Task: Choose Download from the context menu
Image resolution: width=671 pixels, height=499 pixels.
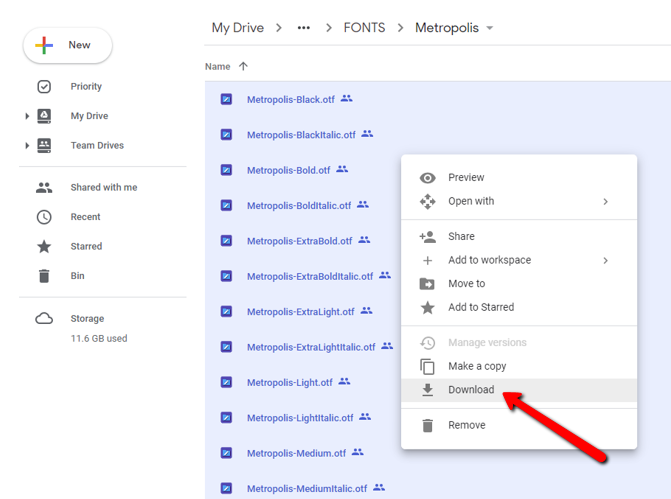Action: click(x=519, y=390)
